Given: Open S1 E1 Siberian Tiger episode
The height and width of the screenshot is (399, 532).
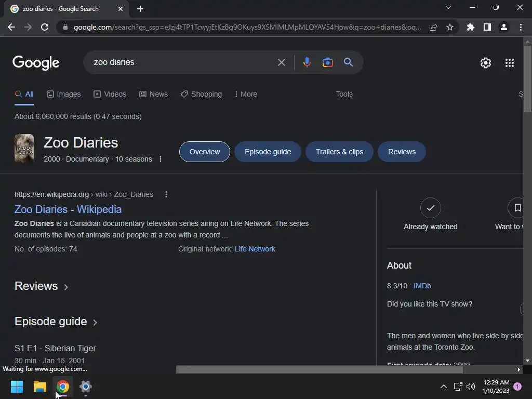Looking at the screenshot, I should click(x=55, y=349).
